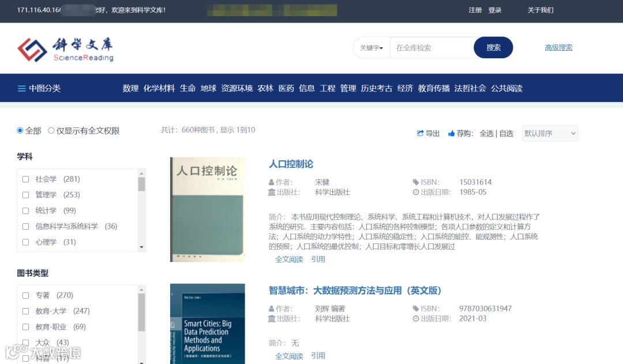This screenshot has height=364, width=623.
Task: Open the 医药 category menu
Action: [286, 88]
